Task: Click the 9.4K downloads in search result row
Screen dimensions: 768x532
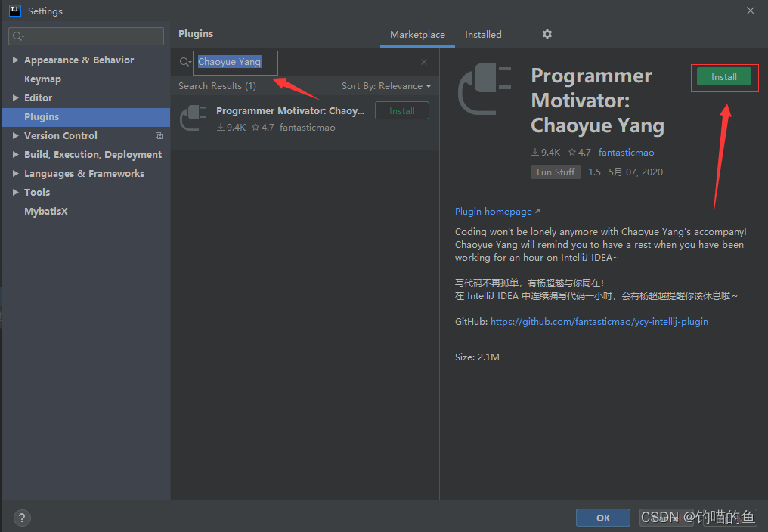Action: click(231, 128)
